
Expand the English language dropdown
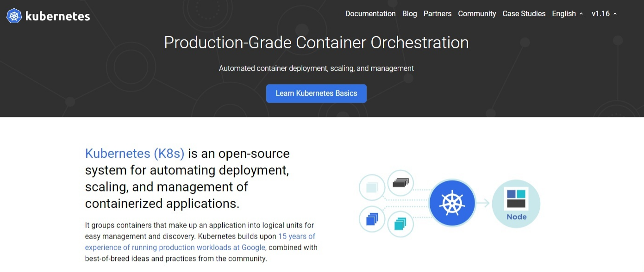click(x=568, y=14)
